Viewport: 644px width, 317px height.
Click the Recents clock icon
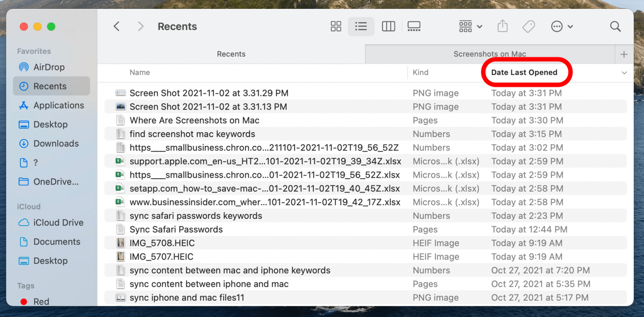[x=24, y=86]
